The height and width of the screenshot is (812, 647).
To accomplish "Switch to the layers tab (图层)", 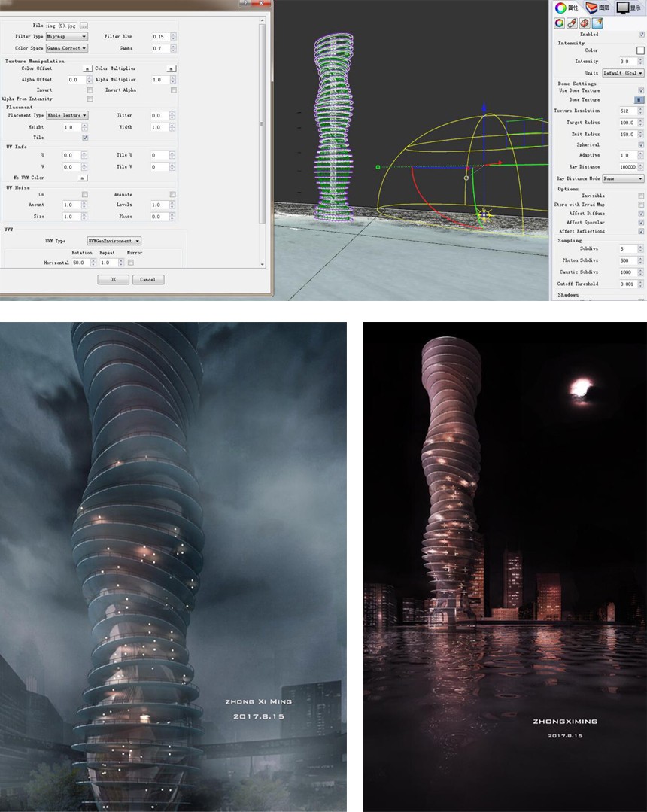I will (598, 8).
